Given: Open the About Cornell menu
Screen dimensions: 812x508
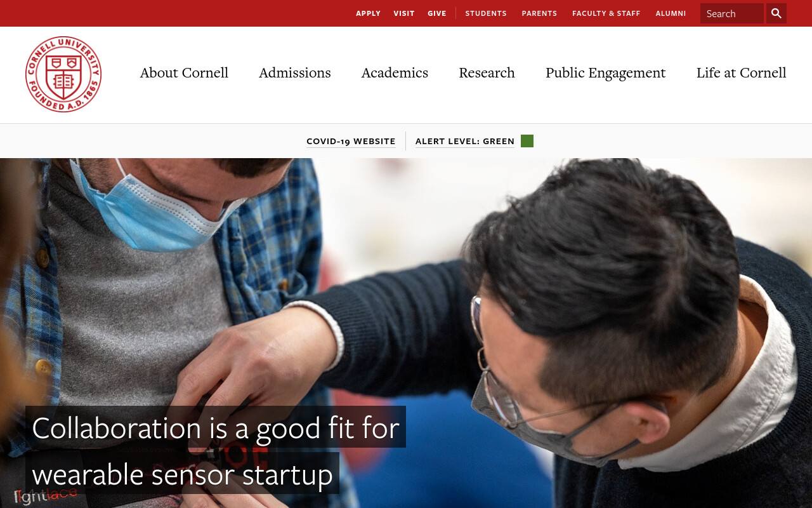Looking at the screenshot, I should tap(184, 72).
